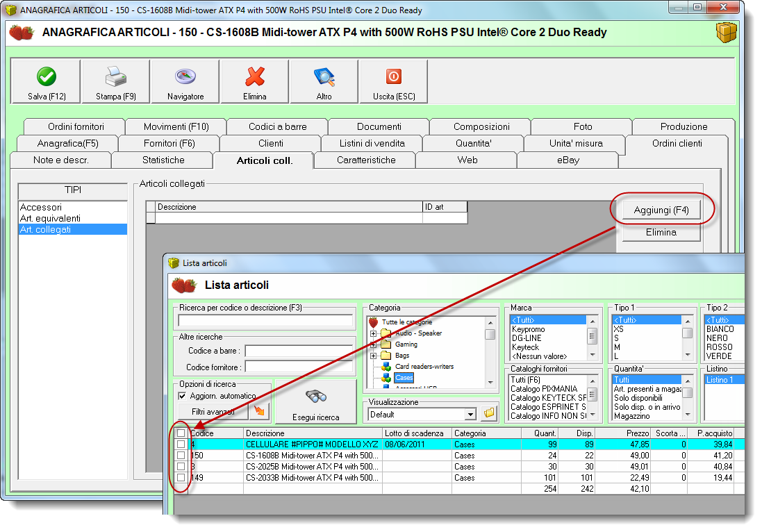Click the Filtri avanzati button
Image resolution: width=762 pixels, height=532 pixels.
coord(213,412)
